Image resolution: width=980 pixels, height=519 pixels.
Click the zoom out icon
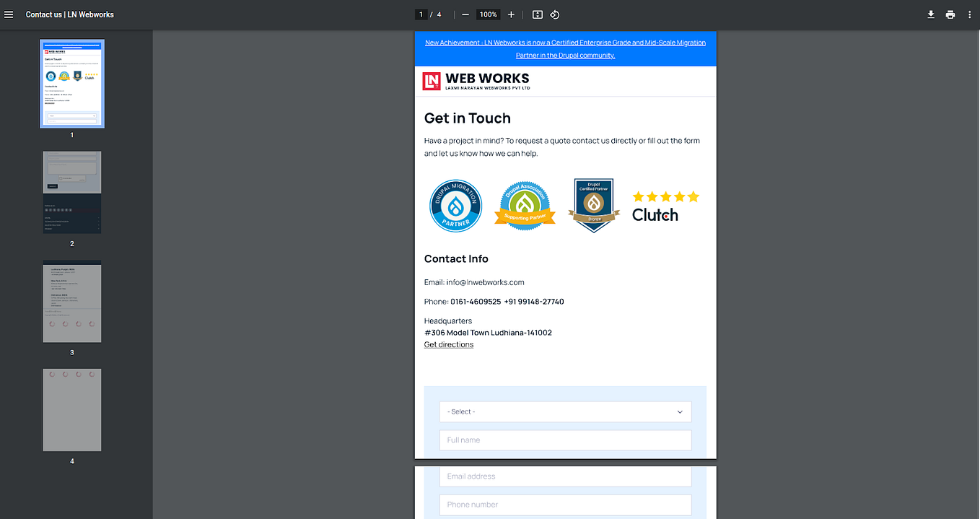pos(465,14)
